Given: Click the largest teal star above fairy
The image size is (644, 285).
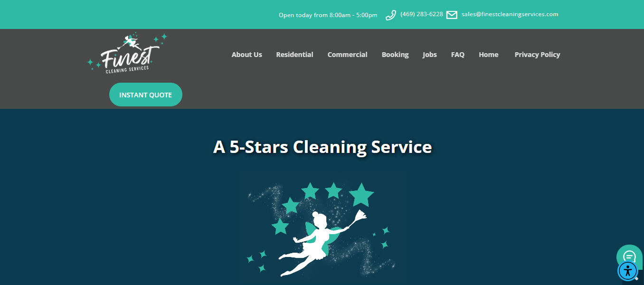Looking at the screenshot, I should click(361, 195).
